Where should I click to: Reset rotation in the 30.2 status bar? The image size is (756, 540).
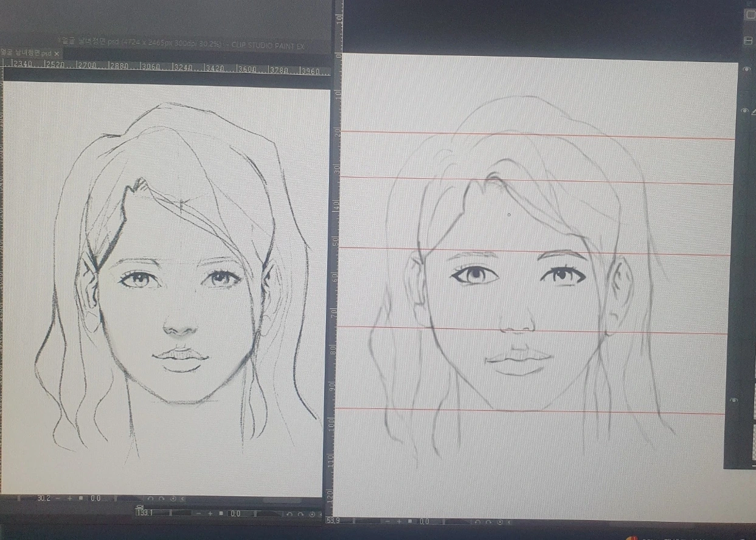(173, 499)
